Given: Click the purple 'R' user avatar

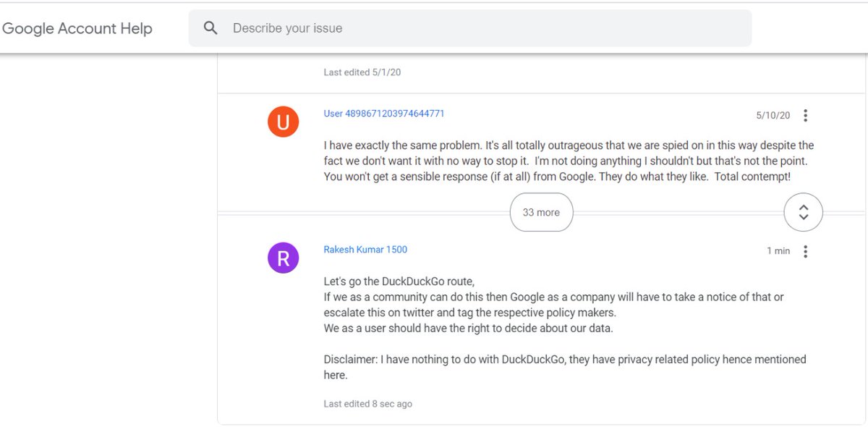Looking at the screenshot, I should pyautogui.click(x=284, y=258).
